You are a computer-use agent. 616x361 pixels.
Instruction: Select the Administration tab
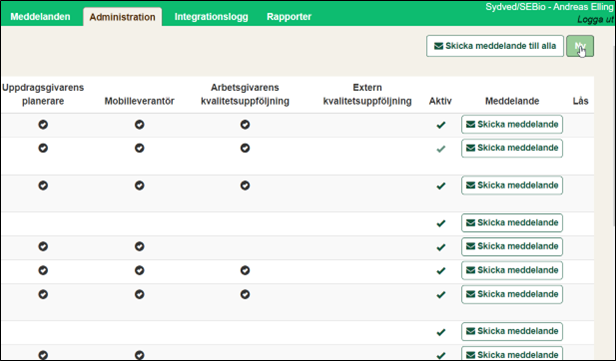pyautogui.click(x=122, y=17)
